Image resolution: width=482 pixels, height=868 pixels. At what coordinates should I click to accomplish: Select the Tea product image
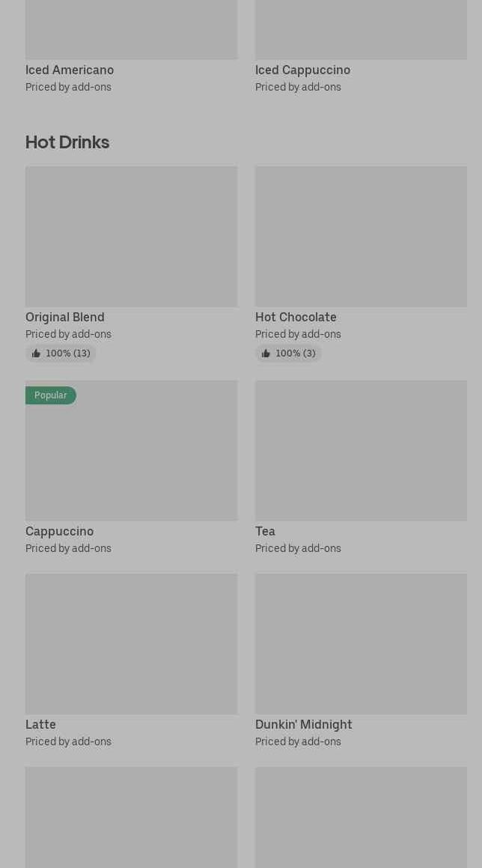click(361, 451)
